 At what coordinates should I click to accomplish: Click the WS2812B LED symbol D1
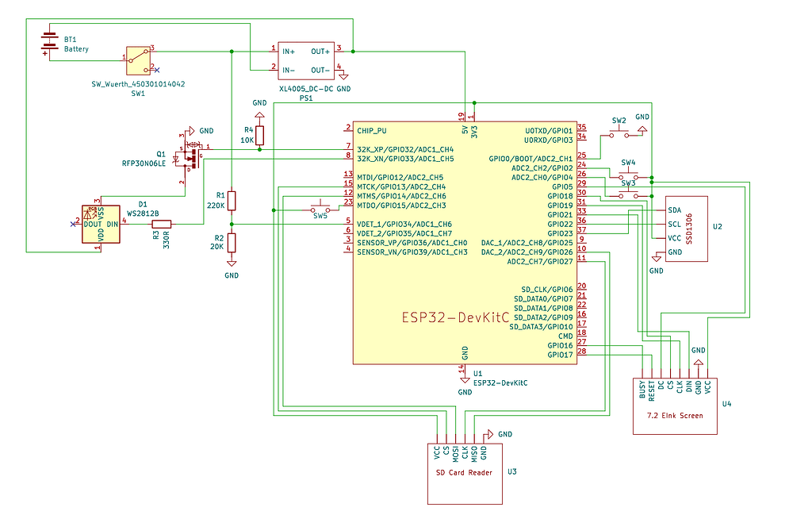101,225
